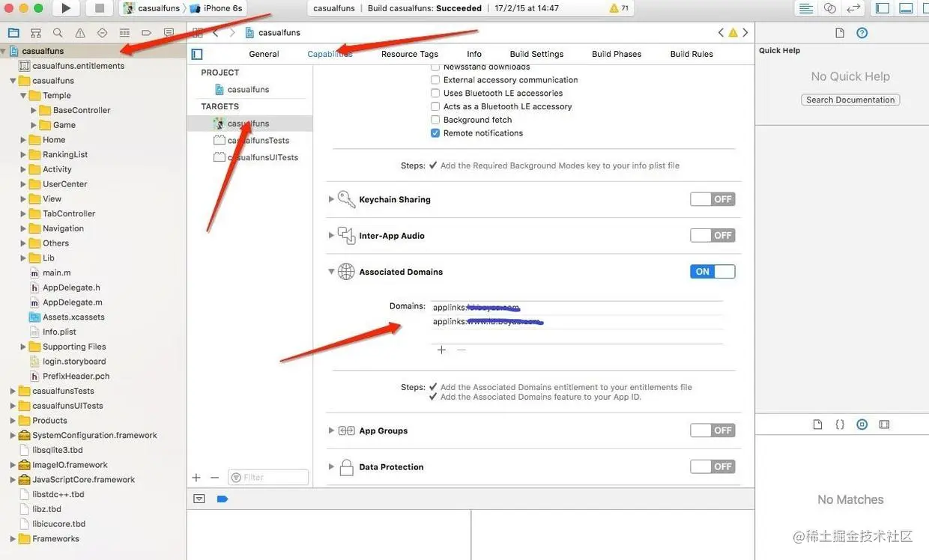Open the Build Settings tab

tap(536, 54)
